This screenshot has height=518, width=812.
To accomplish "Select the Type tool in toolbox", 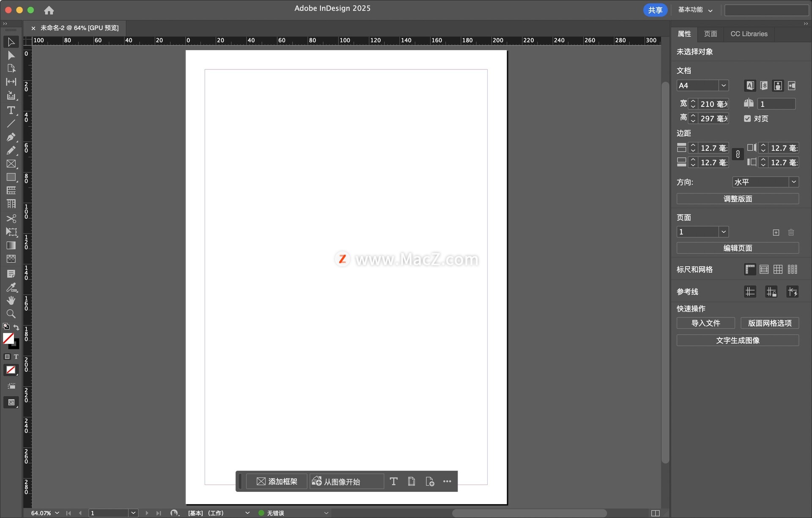I will (11, 110).
